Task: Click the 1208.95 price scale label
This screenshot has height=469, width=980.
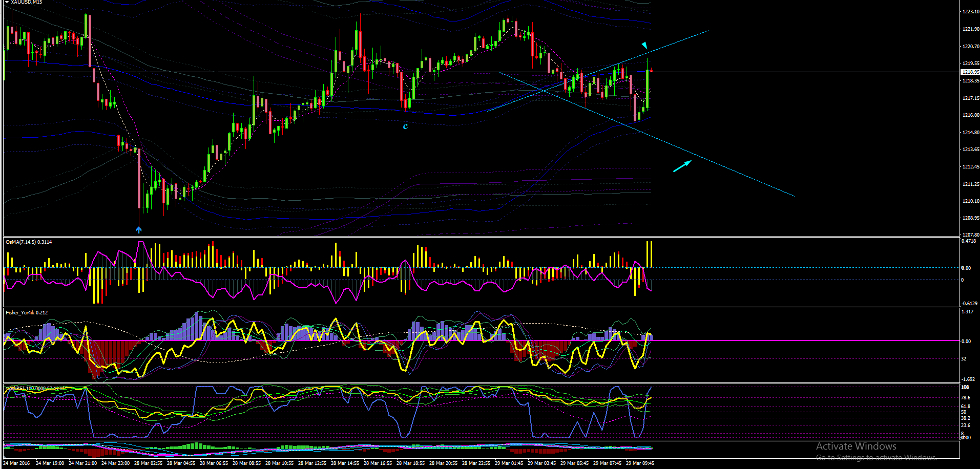Action: (x=971, y=218)
